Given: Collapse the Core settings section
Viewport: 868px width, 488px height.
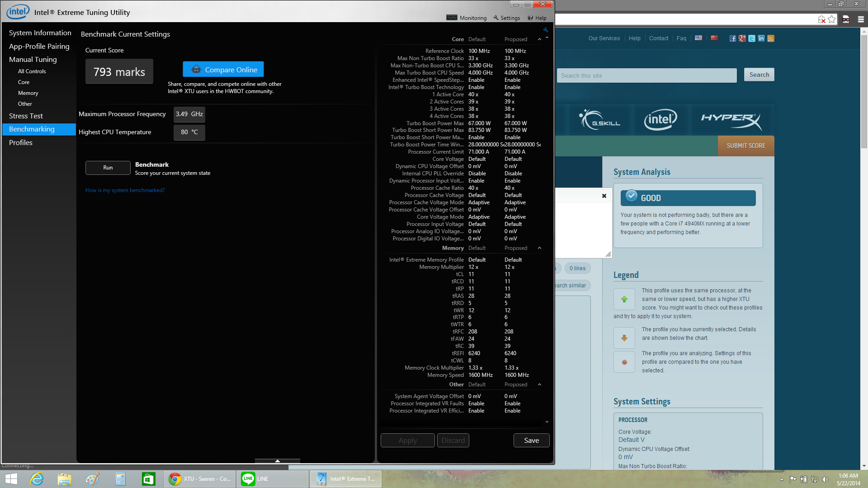Looking at the screenshot, I should 539,39.
